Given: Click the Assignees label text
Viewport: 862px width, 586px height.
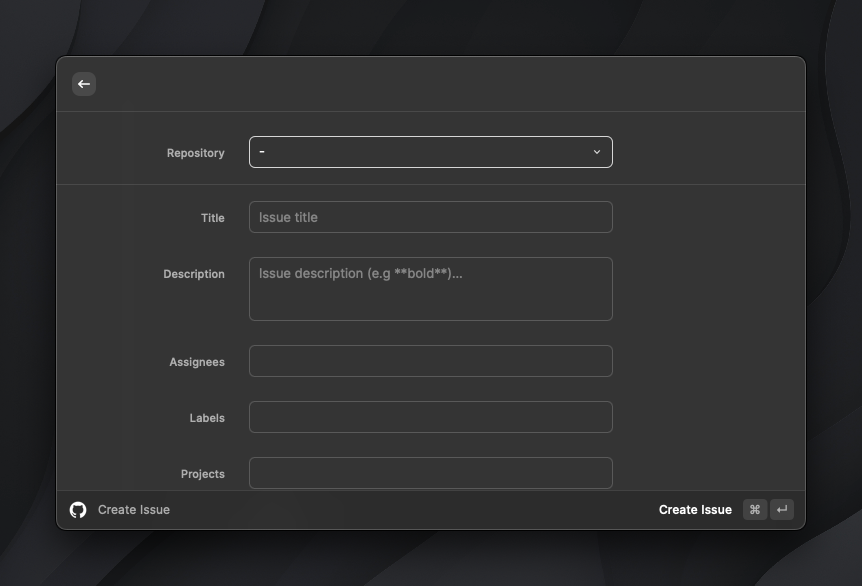Looking at the screenshot, I should tap(196, 362).
